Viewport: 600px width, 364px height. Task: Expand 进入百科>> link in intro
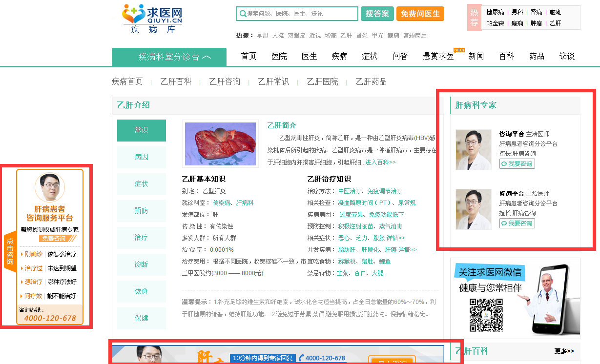click(x=380, y=162)
